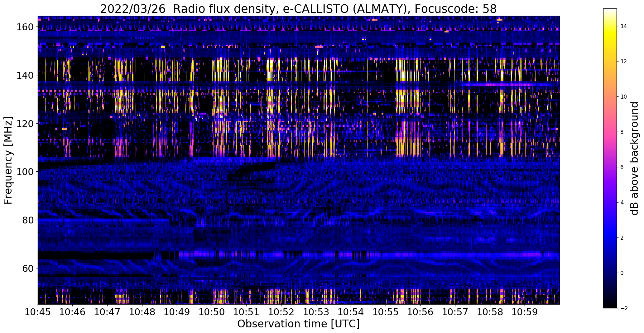Image resolution: width=644 pixels, height=333 pixels.
Task: Click the 'Frequency [MHz]' y-axis label
Action: [x=8, y=160]
